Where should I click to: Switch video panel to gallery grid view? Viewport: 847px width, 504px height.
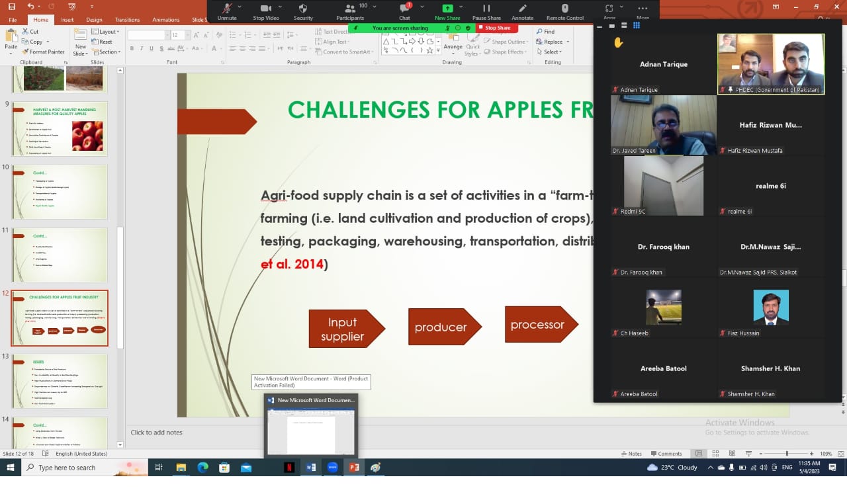click(x=637, y=26)
